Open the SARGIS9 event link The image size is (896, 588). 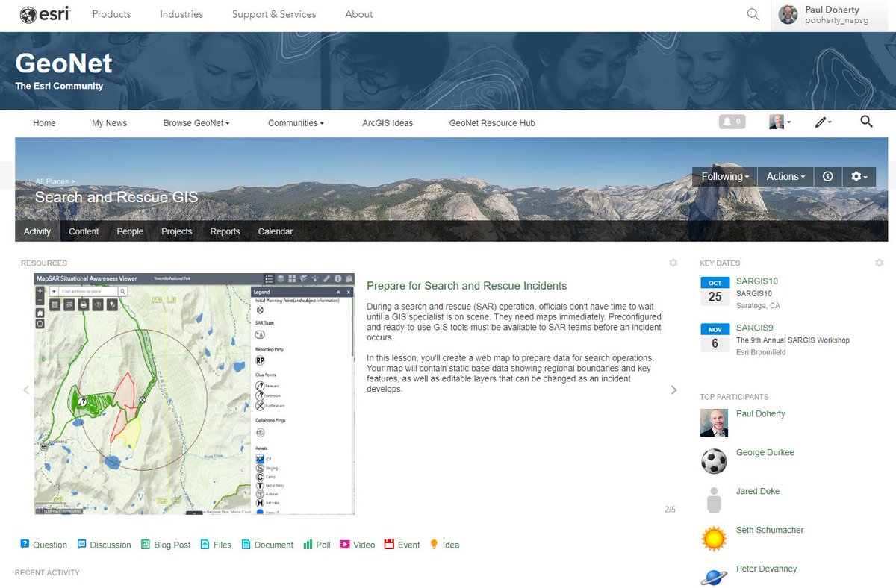754,328
